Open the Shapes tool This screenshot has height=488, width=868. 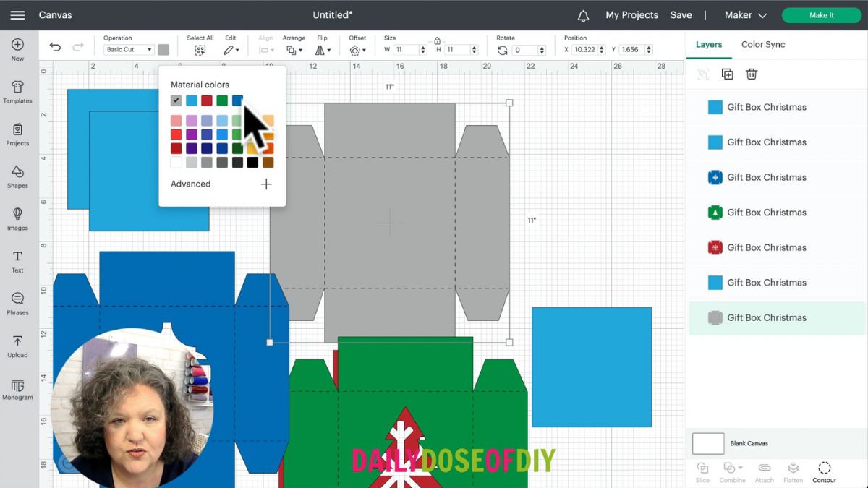[x=17, y=176]
